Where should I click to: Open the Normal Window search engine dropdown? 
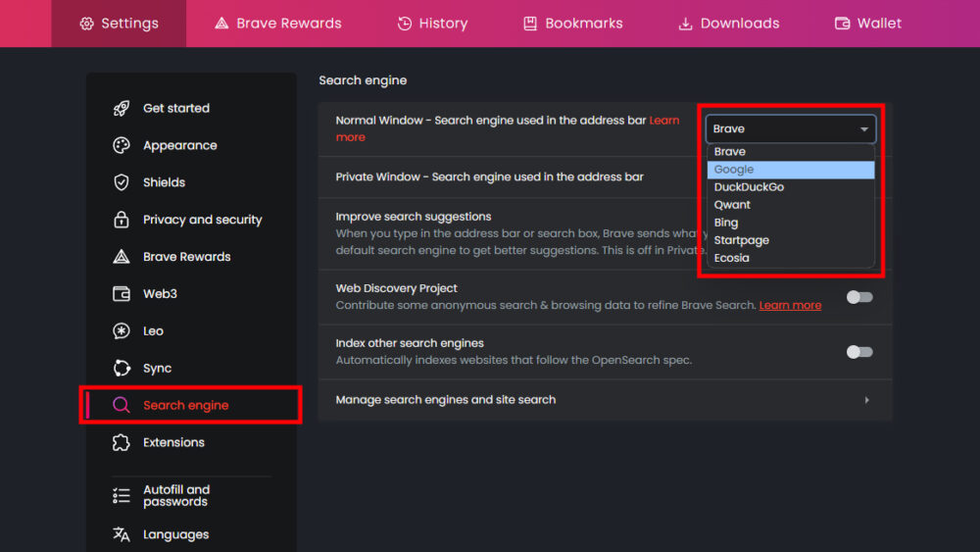click(x=790, y=129)
